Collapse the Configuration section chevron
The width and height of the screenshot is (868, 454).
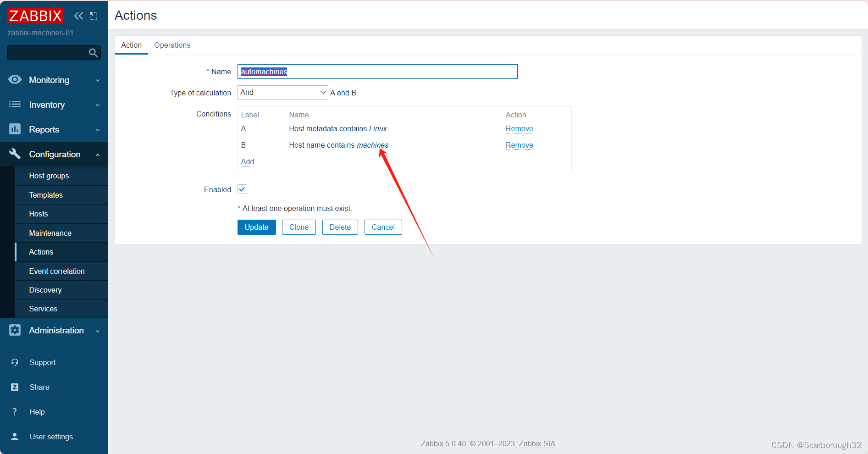pyautogui.click(x=97, y=155)
